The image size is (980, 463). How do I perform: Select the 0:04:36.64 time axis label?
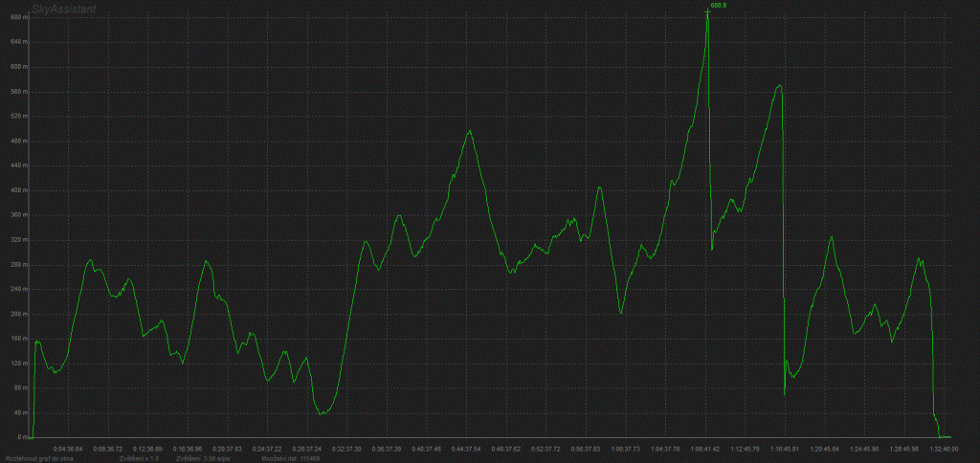[68, 448]
